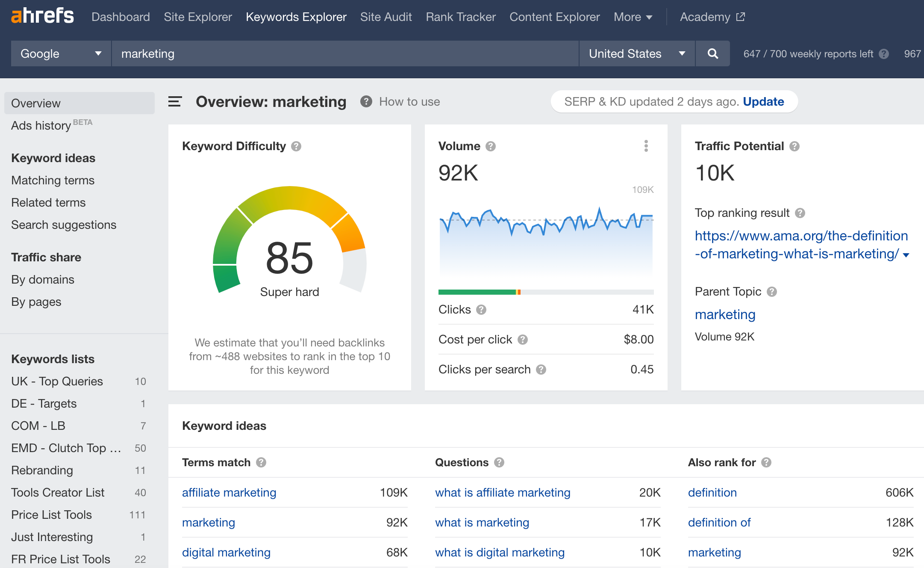This screenshot has width=924, height=568.
Task: Open Terms match help icon
Action: (261, 462)
